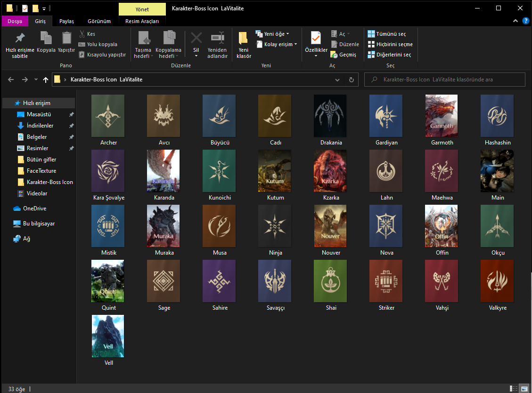
Task: Refresh the current folder view
Action: (352, 80)
